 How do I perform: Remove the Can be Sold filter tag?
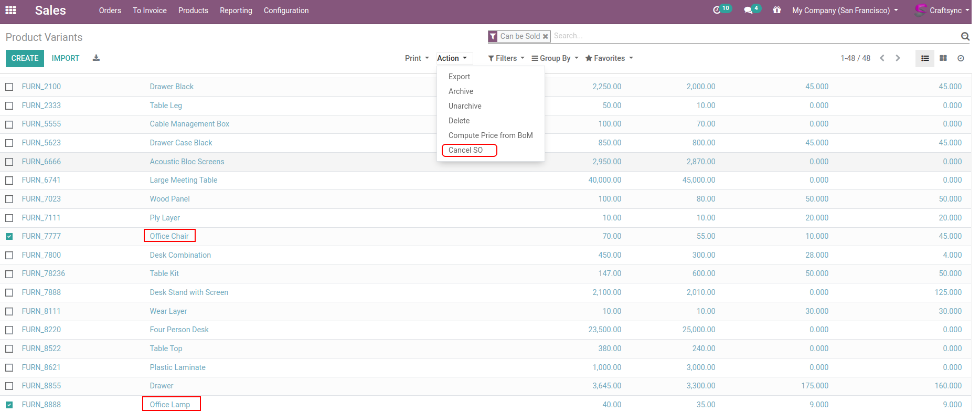point(546,36)
